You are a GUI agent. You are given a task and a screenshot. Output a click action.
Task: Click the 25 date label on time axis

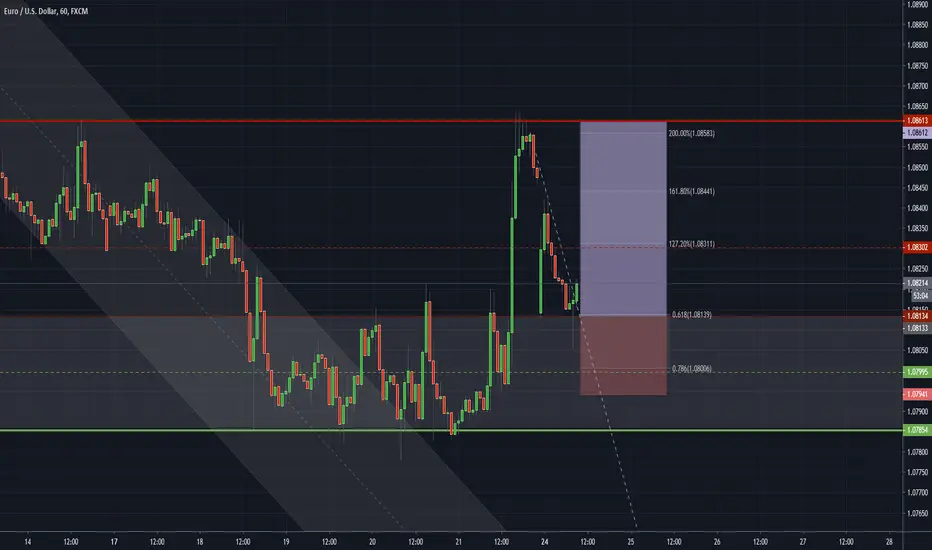pyautogui.click(x=631, y=542)
